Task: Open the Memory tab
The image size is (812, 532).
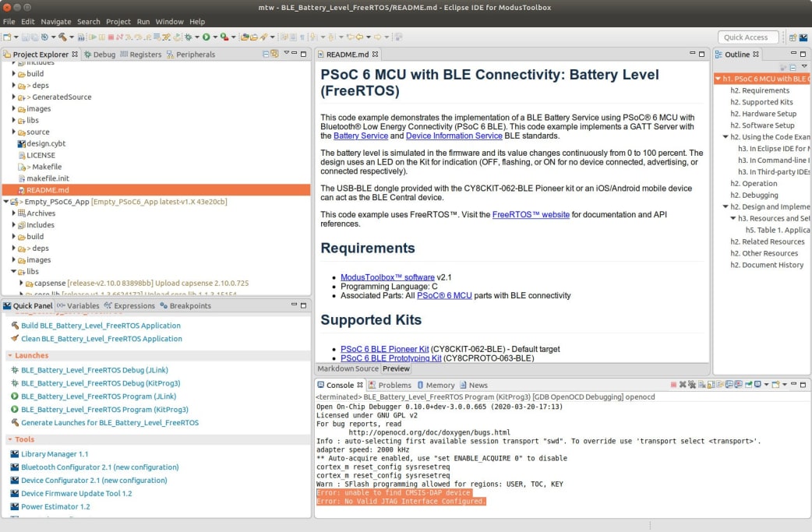Action: [436, 385]
